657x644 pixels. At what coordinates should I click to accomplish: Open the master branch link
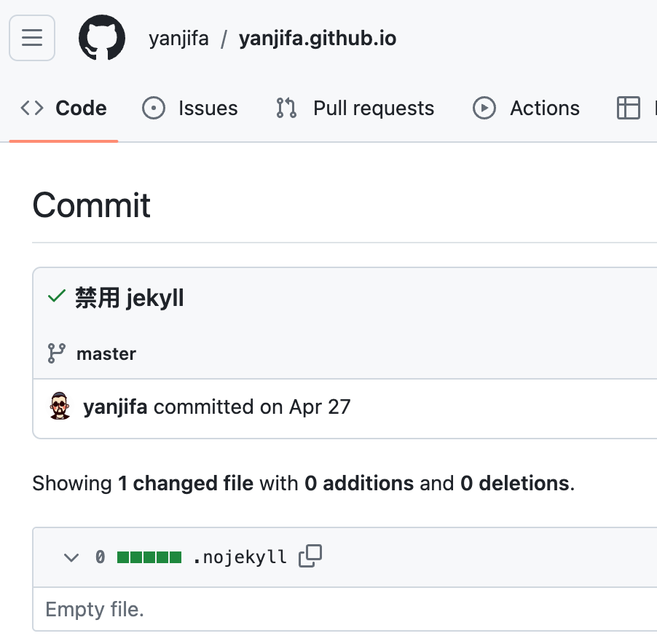point(106,354)
